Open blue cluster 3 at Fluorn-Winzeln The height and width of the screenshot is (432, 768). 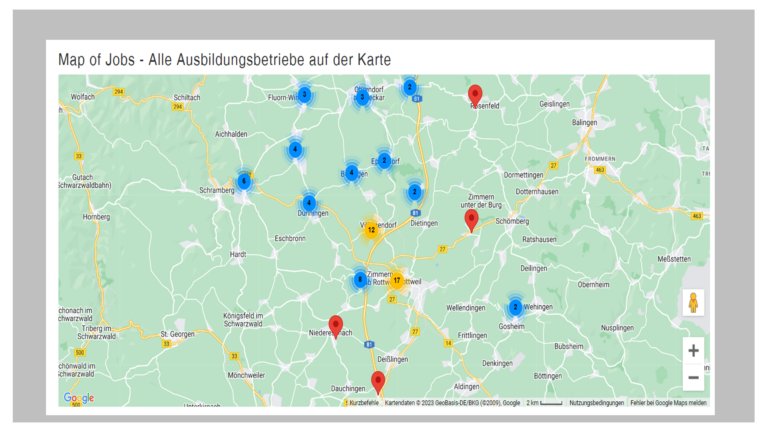point(304,95)
